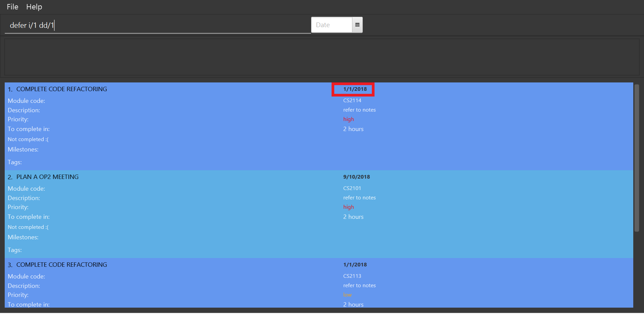Screen dimensions: 644x314
Task: Click the '2 hours' value in task 1
Action: tap(353, 129)
